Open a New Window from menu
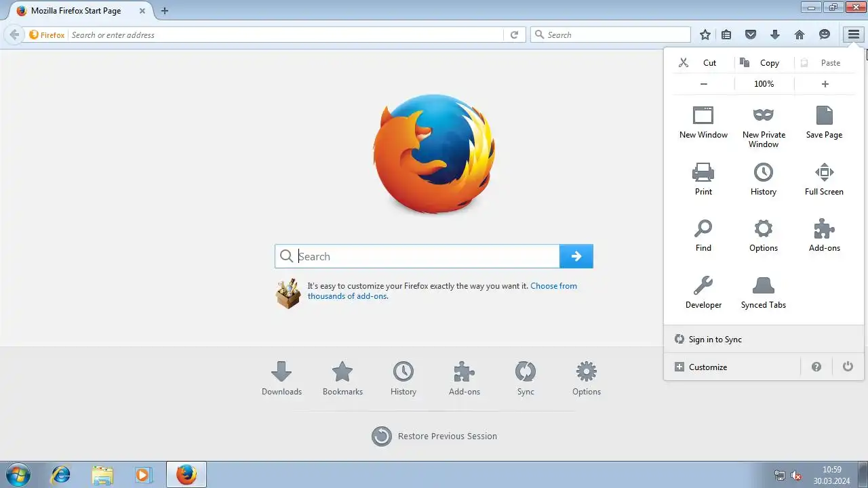868x488 pixels. [703, 123]
